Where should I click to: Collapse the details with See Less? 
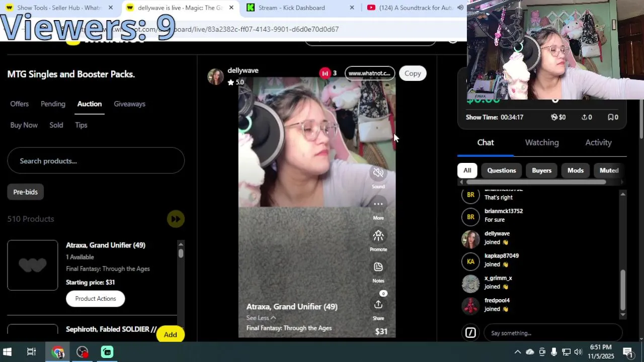pyautogui.click(x=261, y=318)
